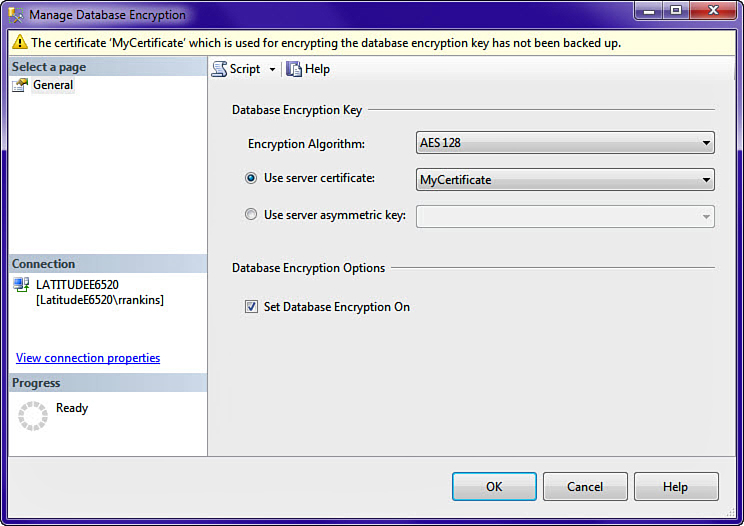The width and height of the screenshot is (744, 526).
Task: Open Script dropdown arrow options
Action: 272,70
